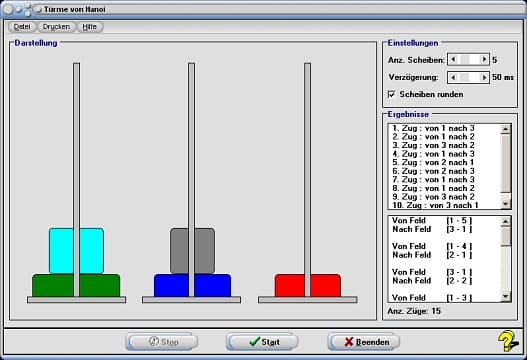Open the Datei menu
Image resolution: width=527 pixels, height=360 pixels.
coord(22,27)
